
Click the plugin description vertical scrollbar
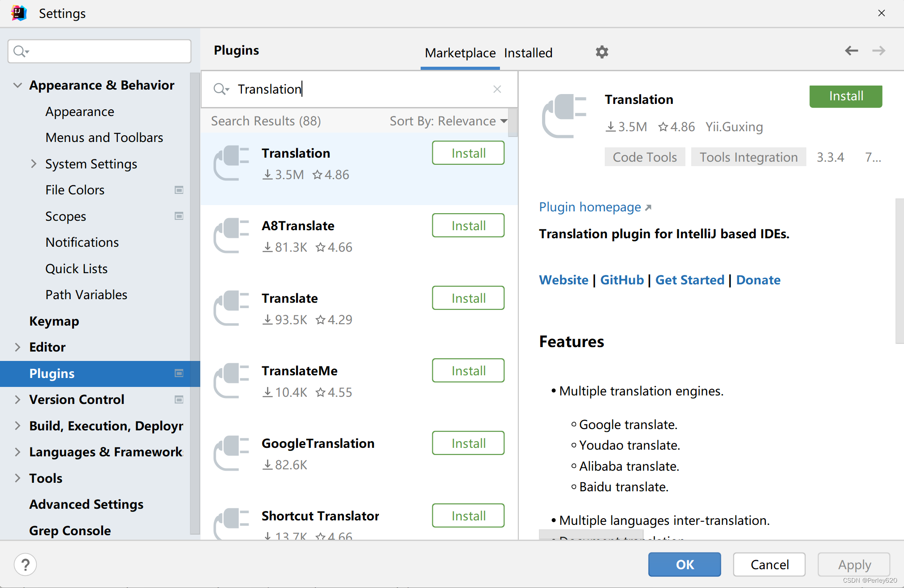coord(900,271)
